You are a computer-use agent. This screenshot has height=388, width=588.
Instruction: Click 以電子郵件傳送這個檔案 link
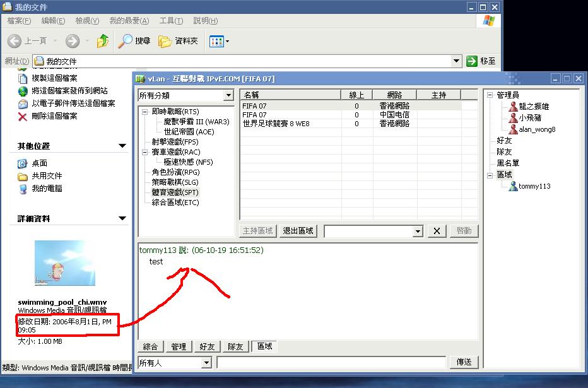73,103
